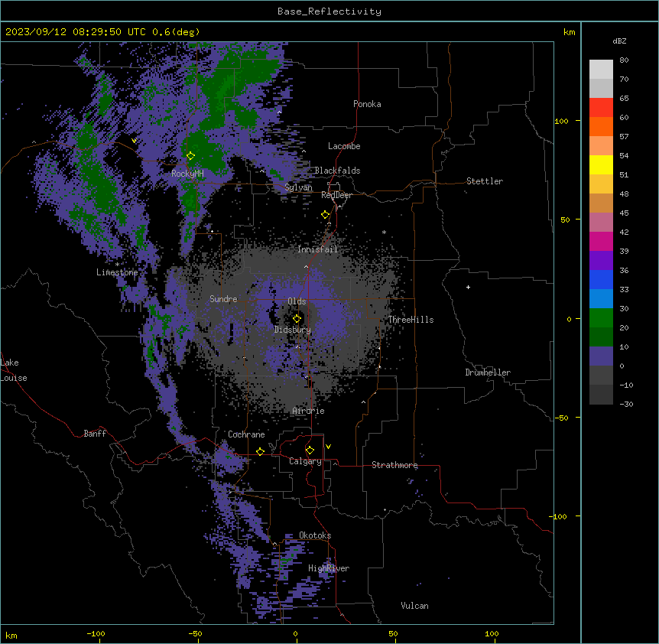Viewport: 659px width, 644px height.
Task: Click the Sylvan city label
Action: (298, 187)
